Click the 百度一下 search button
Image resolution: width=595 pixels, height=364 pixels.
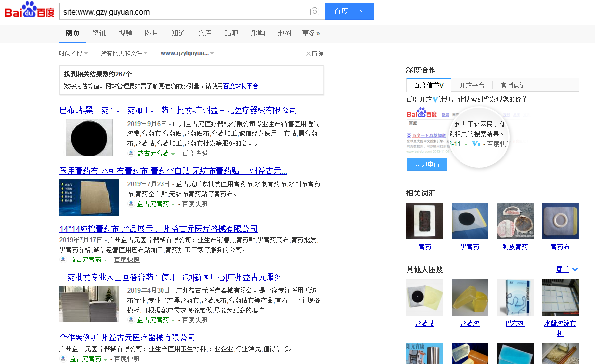349,11
